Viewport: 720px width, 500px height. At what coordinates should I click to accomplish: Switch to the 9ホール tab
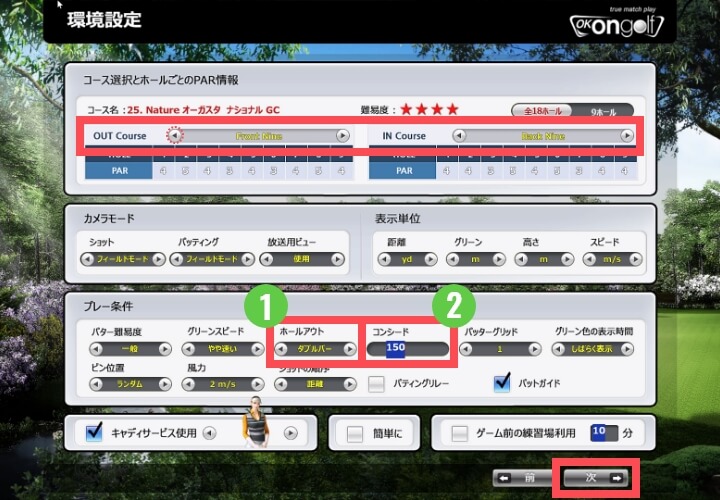pyautogui.click(x=607, y=110)
